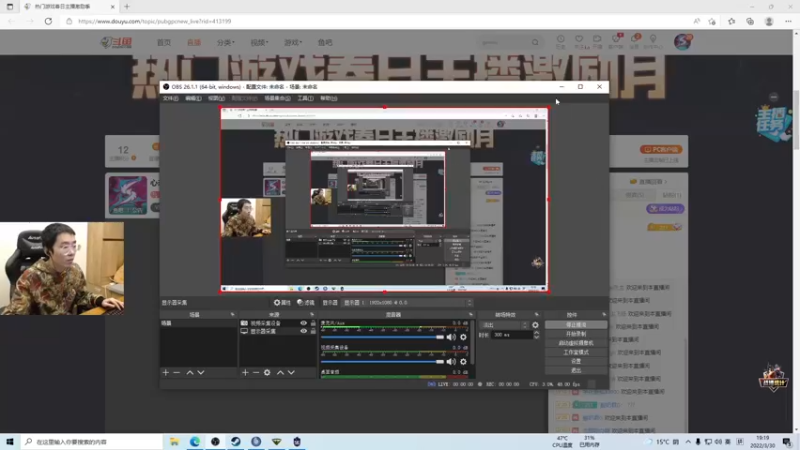Remove the selected source with the minus icon
Screen dimensions: 800x450
[256, 373]
